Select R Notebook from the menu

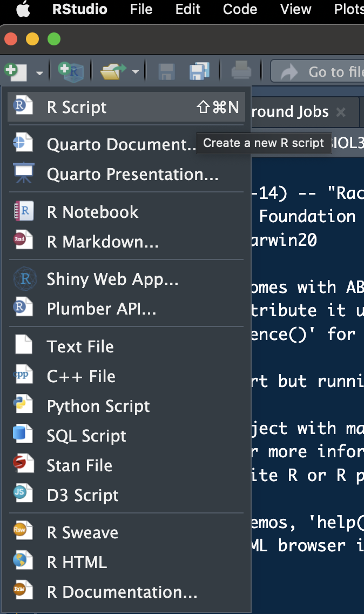tap(126, 211)
